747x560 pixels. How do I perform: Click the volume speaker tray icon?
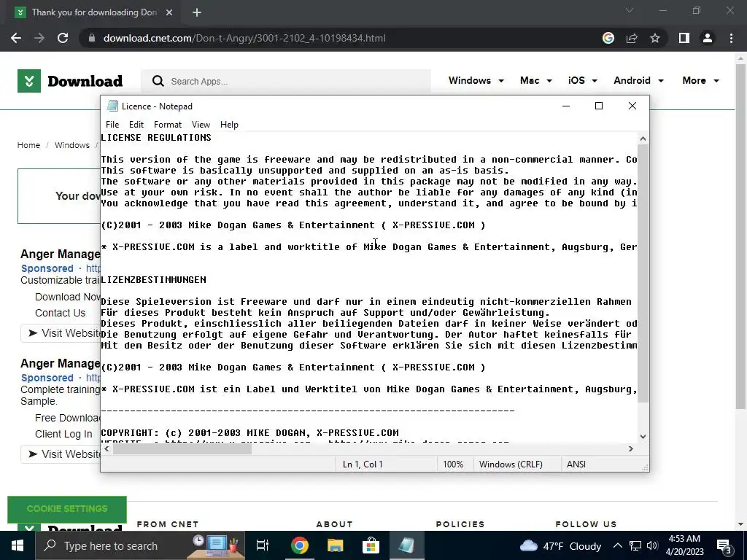coord(652,545)
